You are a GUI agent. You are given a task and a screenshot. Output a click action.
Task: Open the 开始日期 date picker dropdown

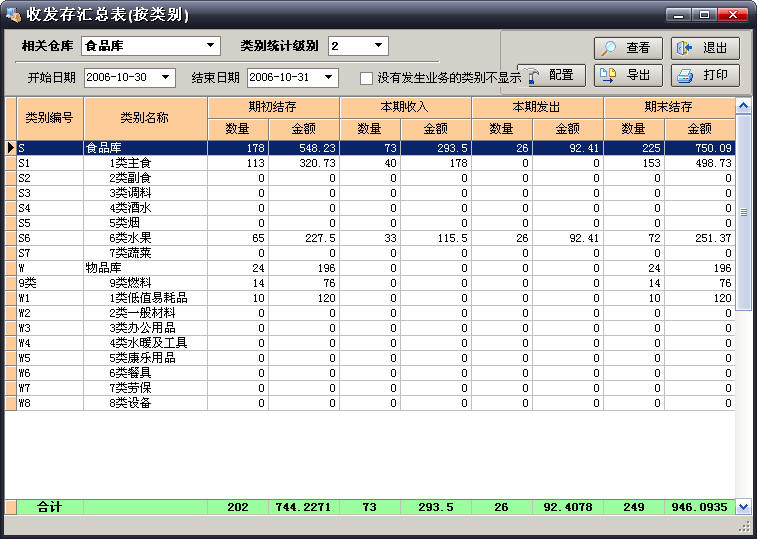tap(166, 77)
